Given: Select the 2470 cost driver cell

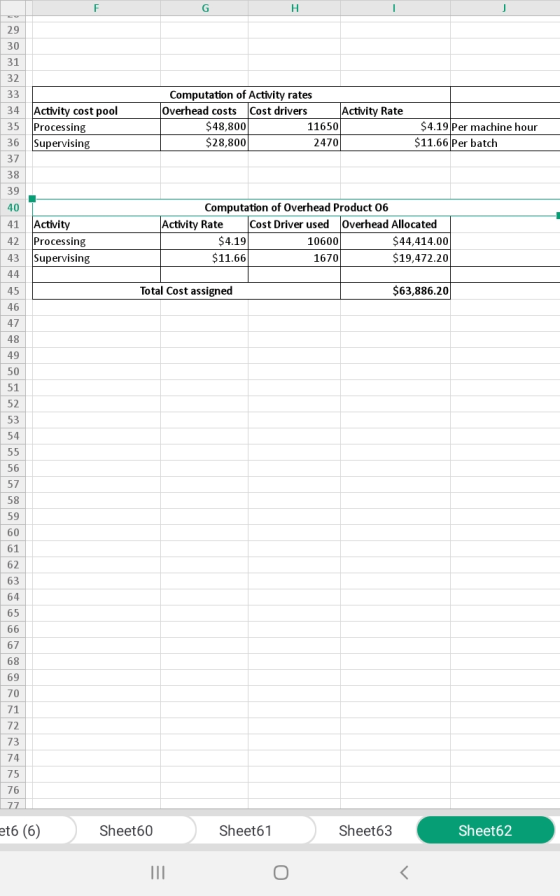Looking at the screenshot, I should [x=294, y=143].
